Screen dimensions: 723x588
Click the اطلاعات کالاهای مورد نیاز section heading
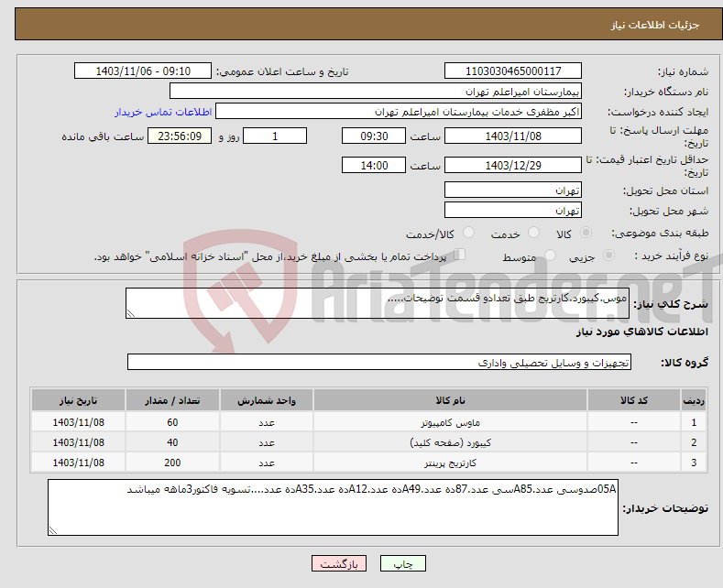(641, 332)
